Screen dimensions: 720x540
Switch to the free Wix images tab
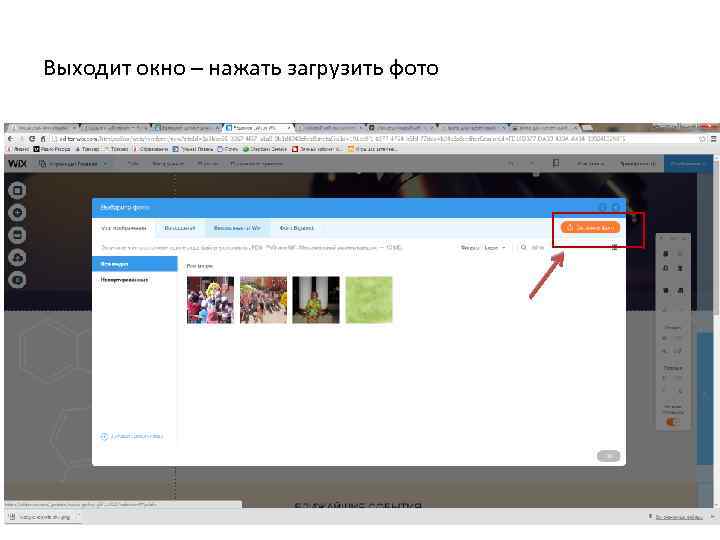[237, 228]
